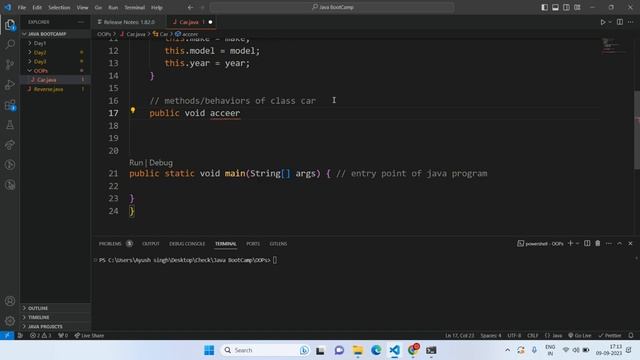Open the Help menu

(157, 7)
